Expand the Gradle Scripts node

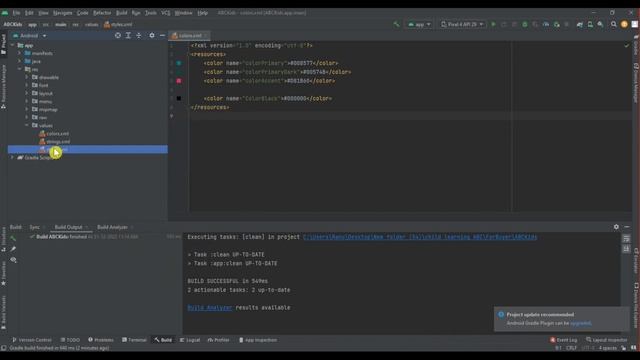point(12,158)
